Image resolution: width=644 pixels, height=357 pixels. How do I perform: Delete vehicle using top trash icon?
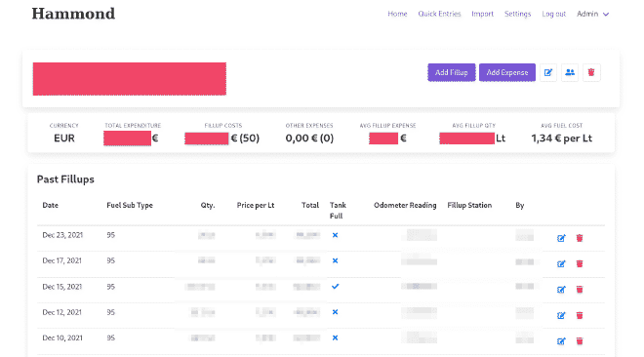[x=591, y=72]
